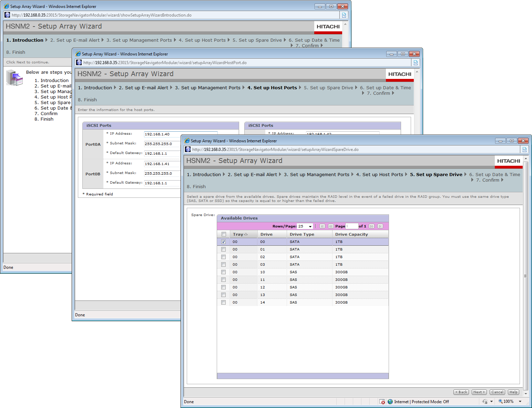
Task: Click the Page number input field
Action: coord(352,226)
